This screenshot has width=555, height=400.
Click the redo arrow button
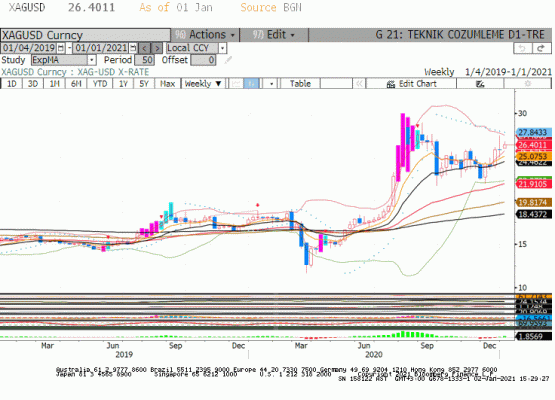(x=541, y=48)
